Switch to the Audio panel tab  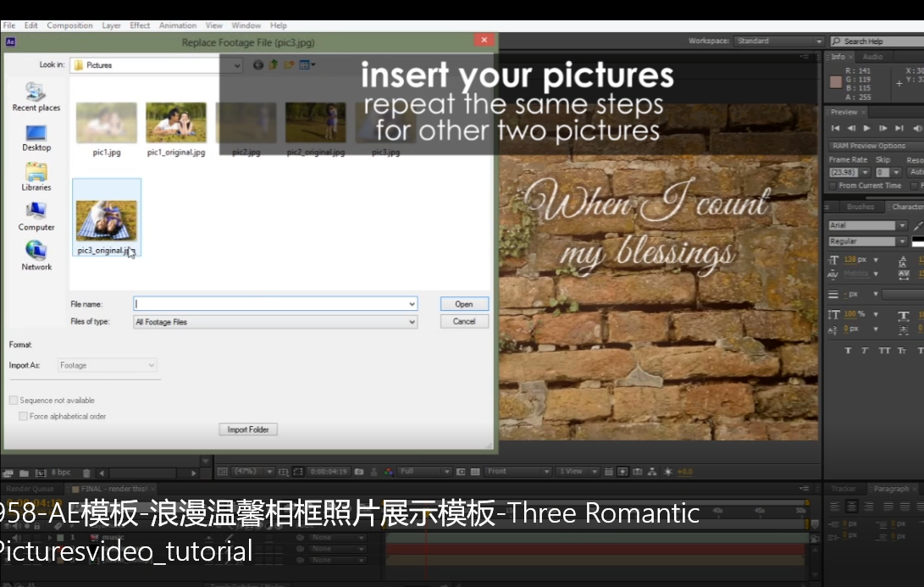872,57
